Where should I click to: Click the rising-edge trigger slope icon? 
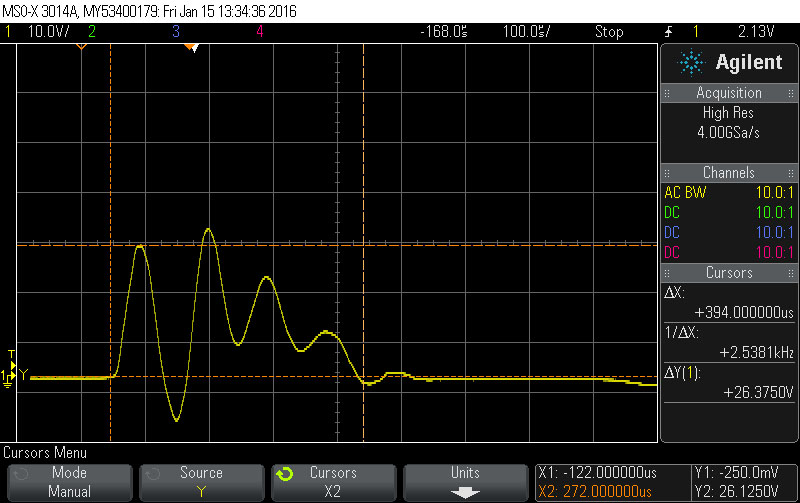click(x=668, y=32)
